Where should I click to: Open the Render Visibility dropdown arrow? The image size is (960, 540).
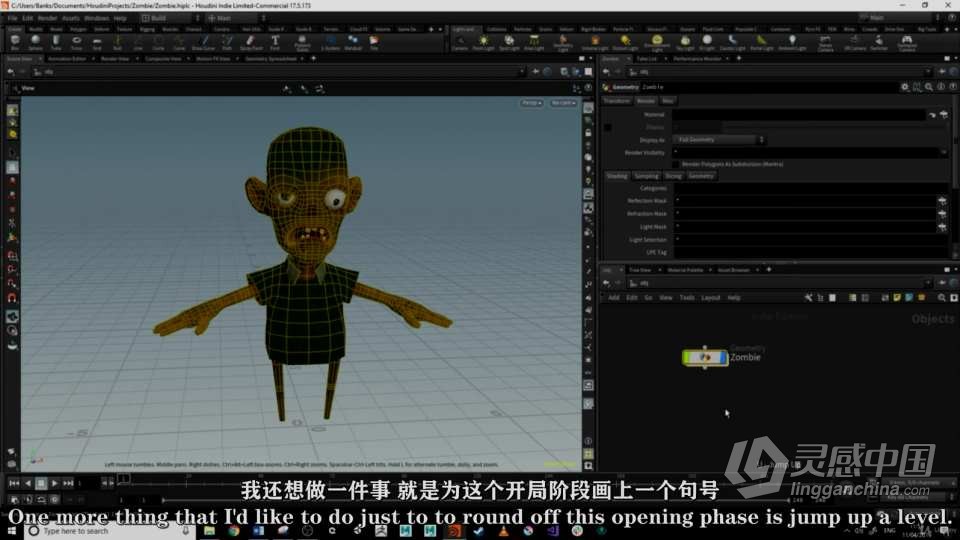click(x=943, y=152)
